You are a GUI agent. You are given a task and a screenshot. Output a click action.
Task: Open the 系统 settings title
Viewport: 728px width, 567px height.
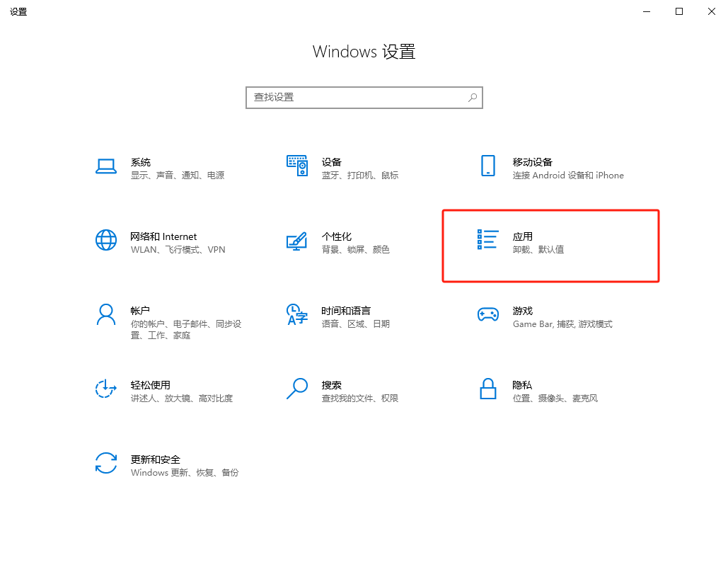click(x=141, y=162)
